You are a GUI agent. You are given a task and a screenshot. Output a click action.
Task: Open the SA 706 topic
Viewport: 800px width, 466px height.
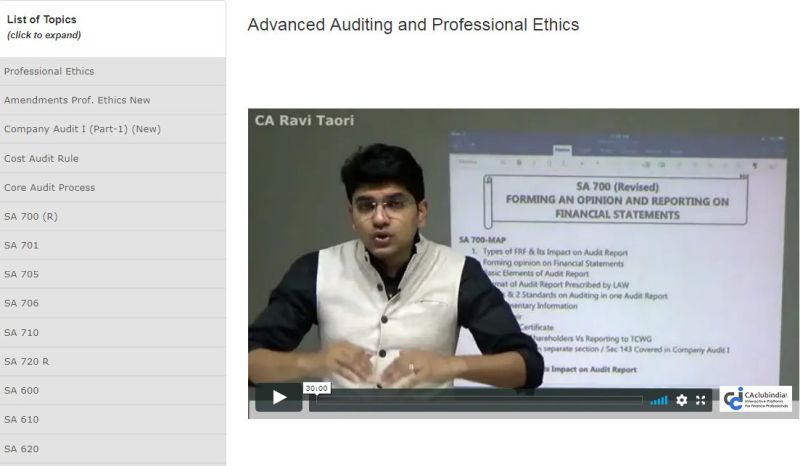tap(113, 304)
